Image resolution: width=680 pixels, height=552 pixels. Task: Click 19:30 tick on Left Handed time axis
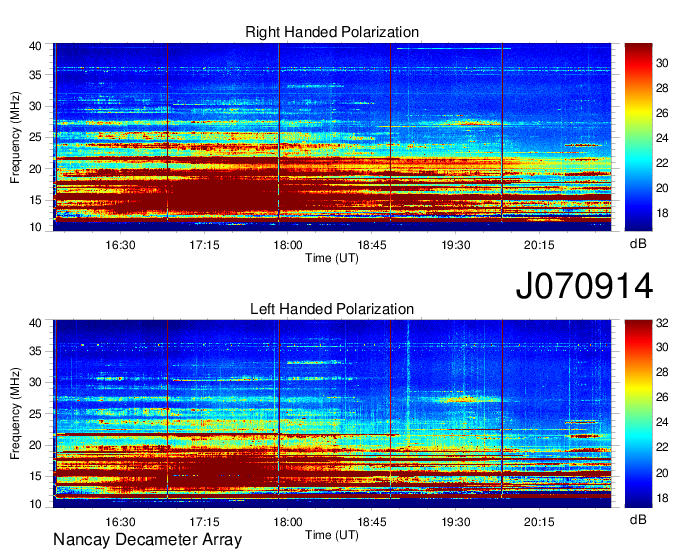456,522
